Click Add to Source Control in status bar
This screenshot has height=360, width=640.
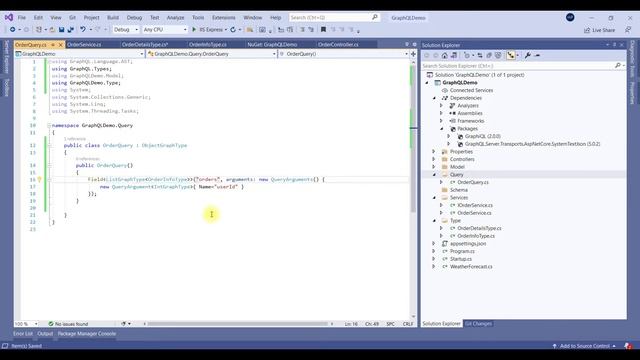tap(584, 346)
